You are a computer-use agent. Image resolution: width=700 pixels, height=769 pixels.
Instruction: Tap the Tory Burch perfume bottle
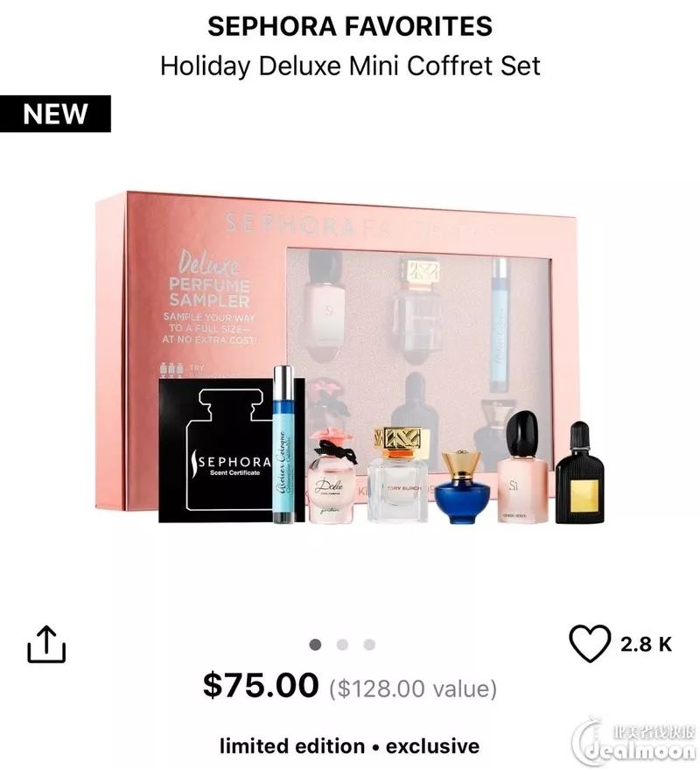coord(398,474)
